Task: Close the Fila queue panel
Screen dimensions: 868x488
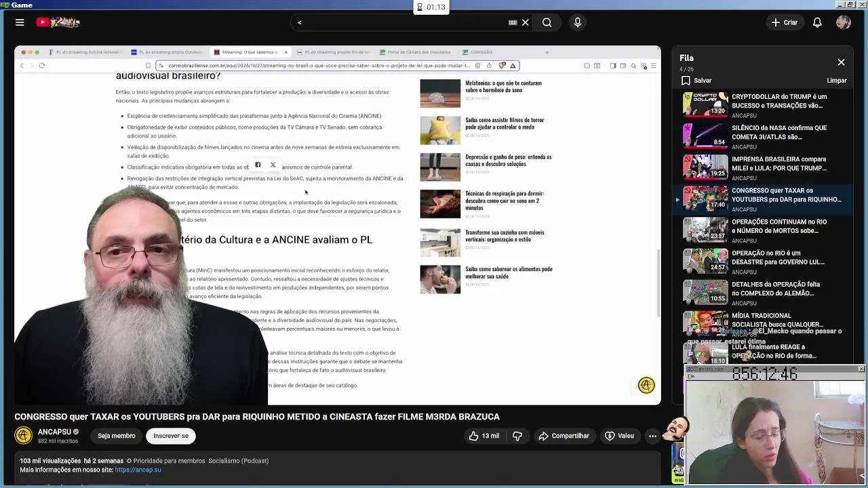Action: coord(841,62)
